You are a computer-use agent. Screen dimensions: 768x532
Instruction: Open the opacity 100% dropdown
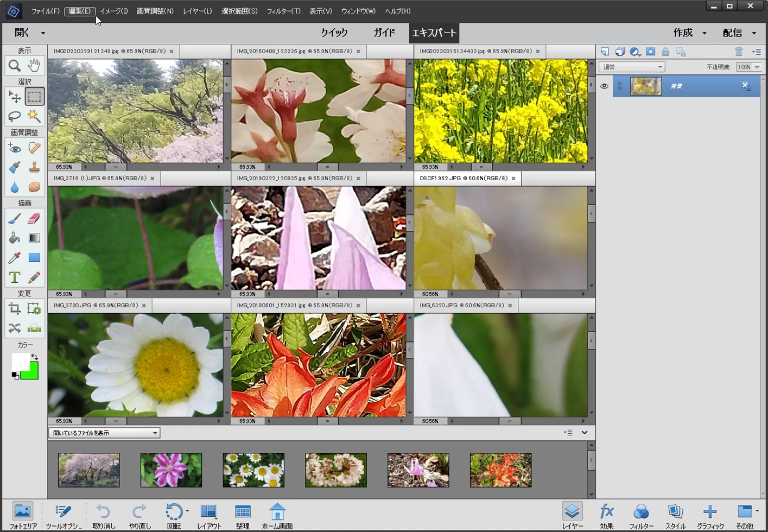pos(757,67)
